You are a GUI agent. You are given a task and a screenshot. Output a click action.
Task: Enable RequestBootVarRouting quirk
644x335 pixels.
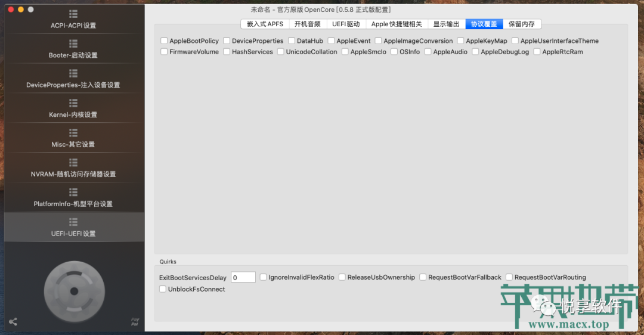[x=509, y=277]
